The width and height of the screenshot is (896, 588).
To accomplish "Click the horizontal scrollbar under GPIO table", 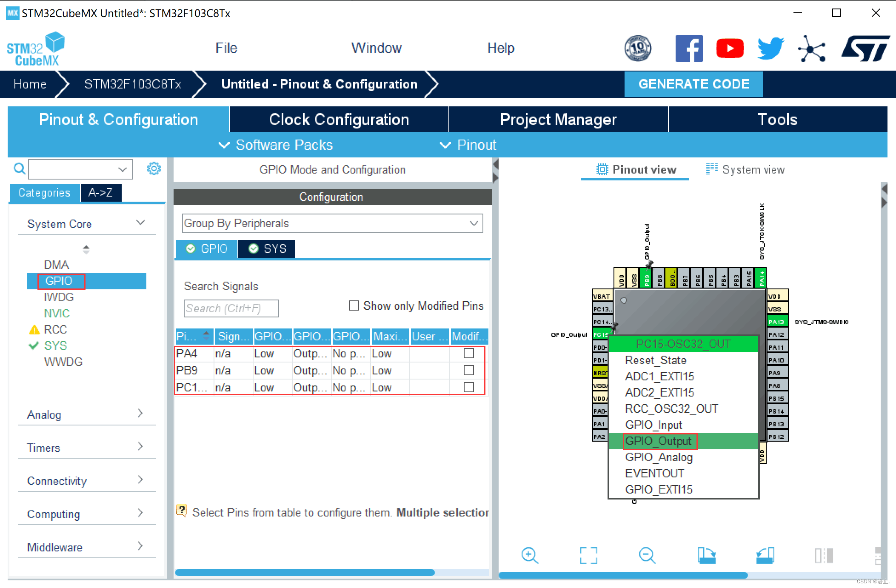I will pos(305,573).
